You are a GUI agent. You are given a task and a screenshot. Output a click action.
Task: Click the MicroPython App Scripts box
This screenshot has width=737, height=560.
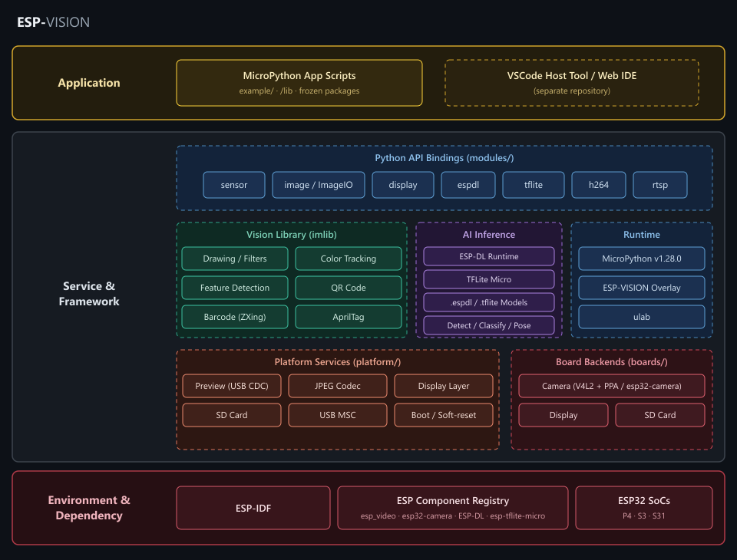[x=299, y=83]
